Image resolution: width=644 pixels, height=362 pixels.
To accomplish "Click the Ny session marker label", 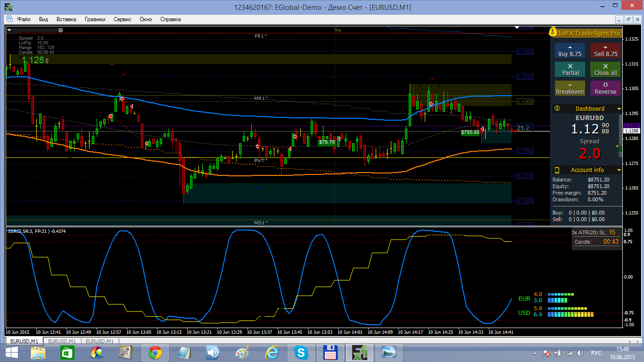I will point(338,30).
